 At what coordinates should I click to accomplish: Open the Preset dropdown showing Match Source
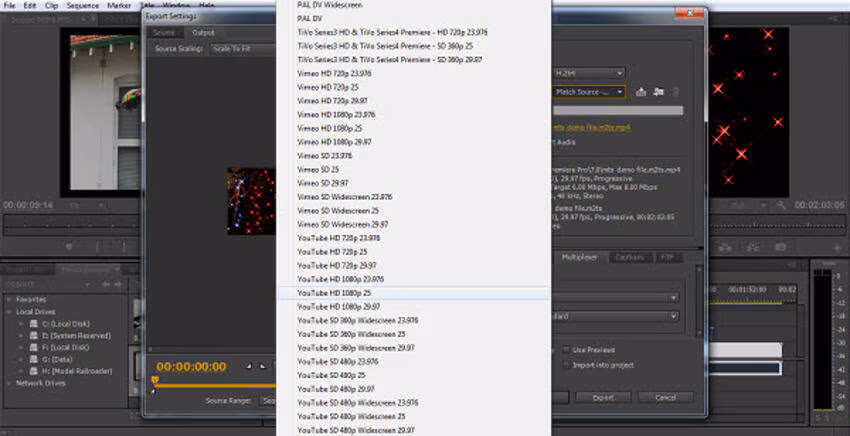[x=589, y=92]
